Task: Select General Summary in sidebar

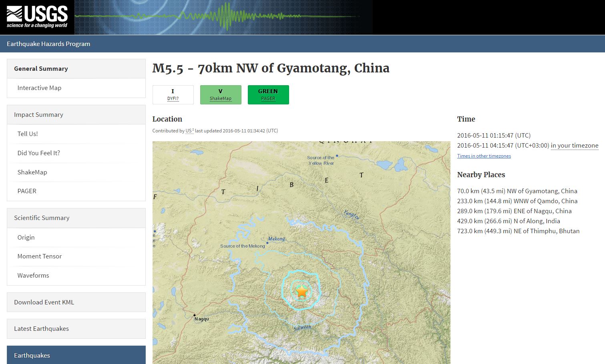Action: pyautogui.click(x=41, y=69)
